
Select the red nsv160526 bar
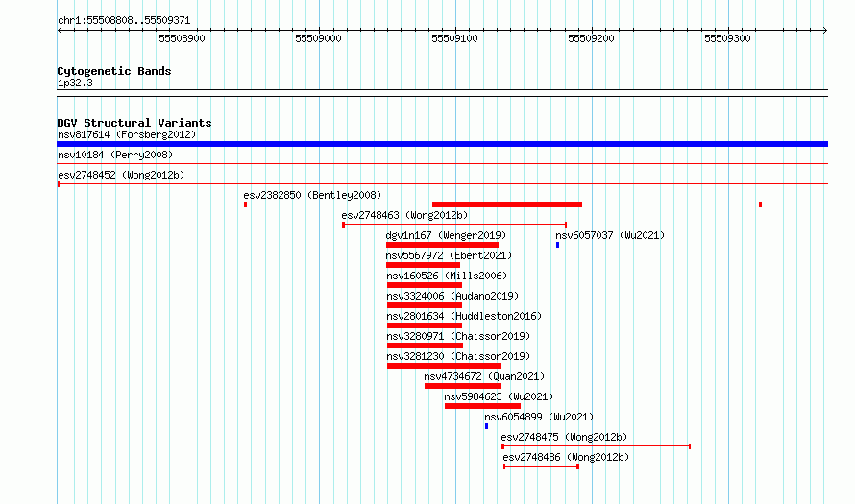coord(425,285)
